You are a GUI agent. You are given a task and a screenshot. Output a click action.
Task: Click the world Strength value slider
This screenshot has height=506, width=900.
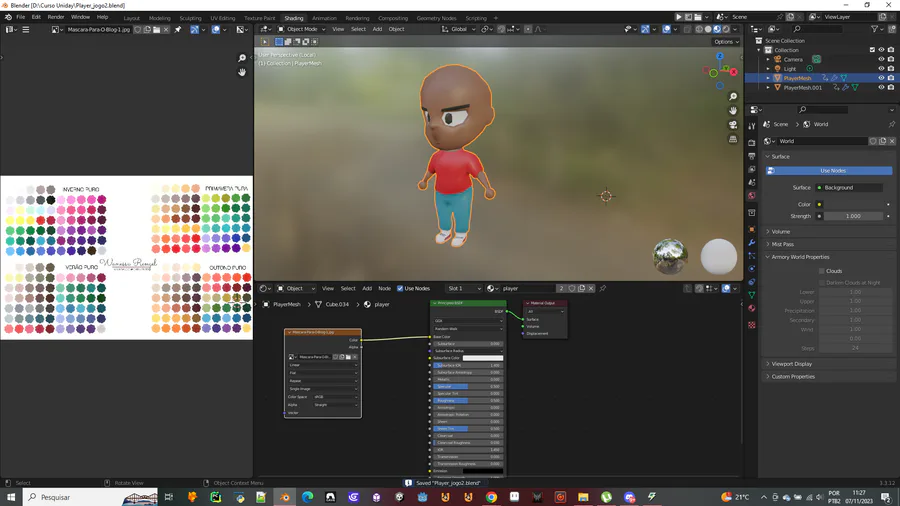point(852,216)
